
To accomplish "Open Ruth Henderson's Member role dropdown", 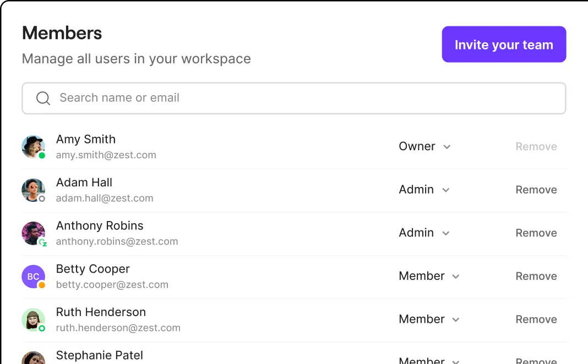I will tap(429, 319).
